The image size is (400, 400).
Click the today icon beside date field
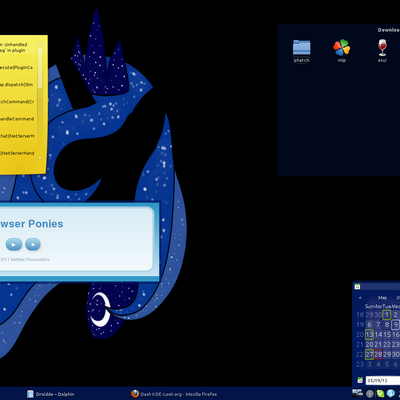(x=360, y=380)
